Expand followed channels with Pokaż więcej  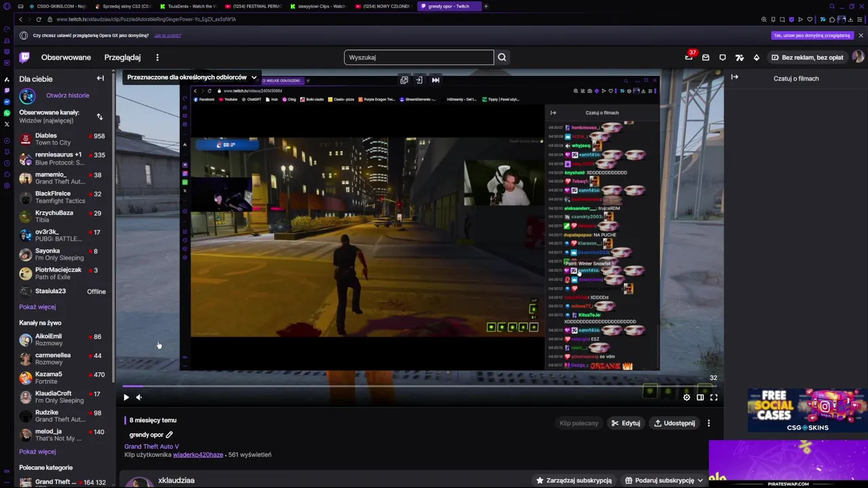coord(37,307)
